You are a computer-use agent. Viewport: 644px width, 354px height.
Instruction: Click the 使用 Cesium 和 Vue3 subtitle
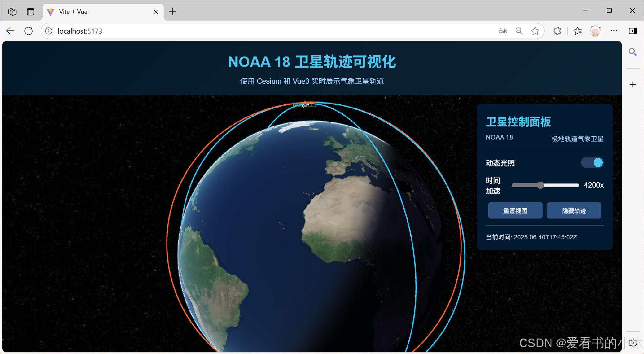[x=312, y=81]
